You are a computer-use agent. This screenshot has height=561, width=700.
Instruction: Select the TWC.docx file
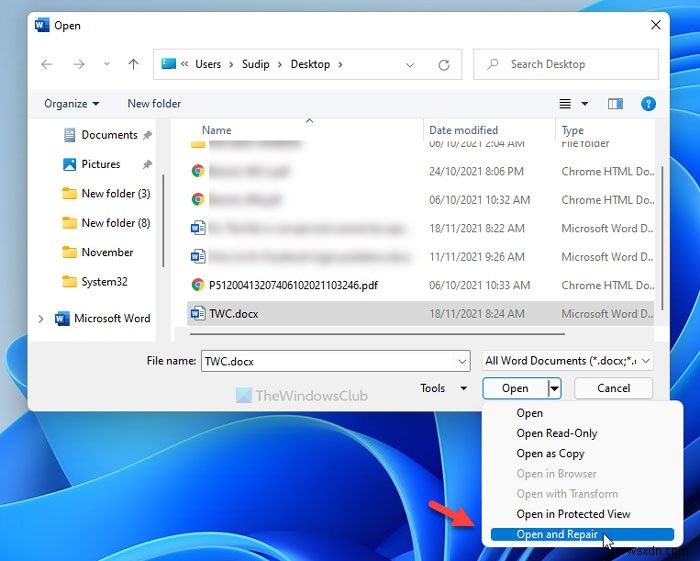421,314
